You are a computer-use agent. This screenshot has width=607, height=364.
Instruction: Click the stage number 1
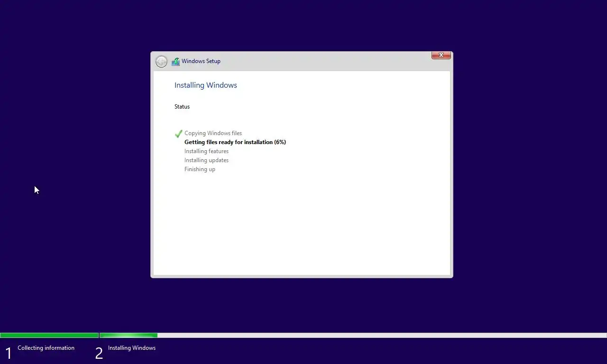pyautogui.click(x=8, y=353)
